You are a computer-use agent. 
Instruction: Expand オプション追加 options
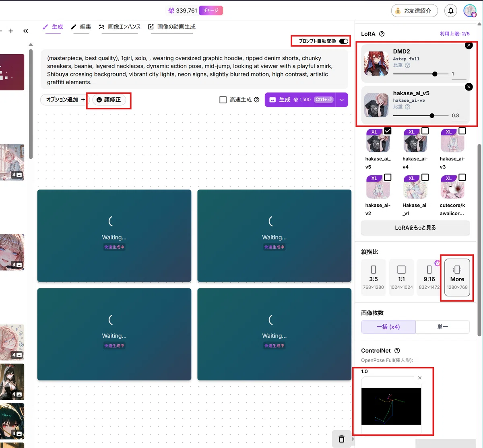pos(66,100)
